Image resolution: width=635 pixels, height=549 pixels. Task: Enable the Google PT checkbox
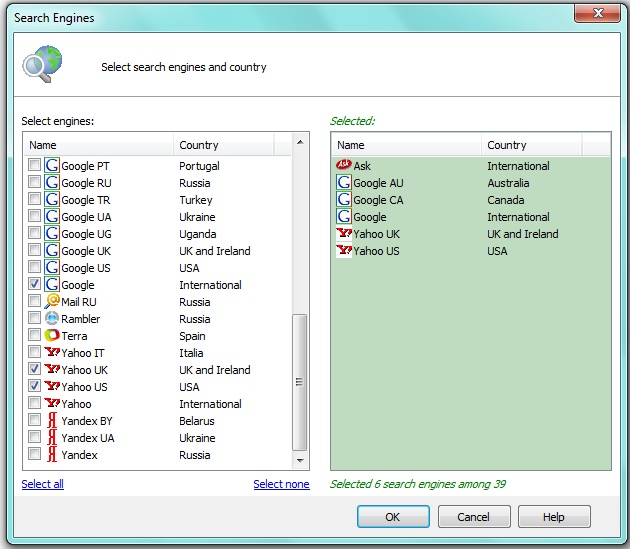(34, 165)
